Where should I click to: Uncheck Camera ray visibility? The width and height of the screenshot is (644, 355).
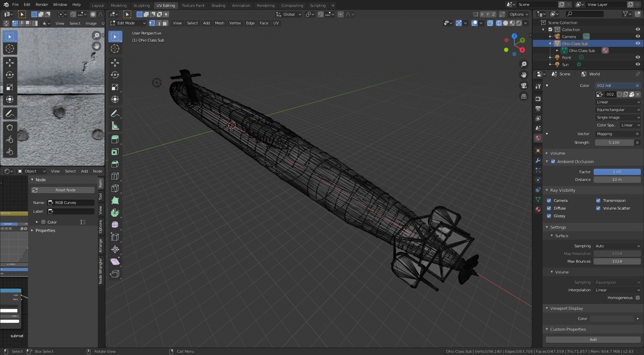(549, 201)
